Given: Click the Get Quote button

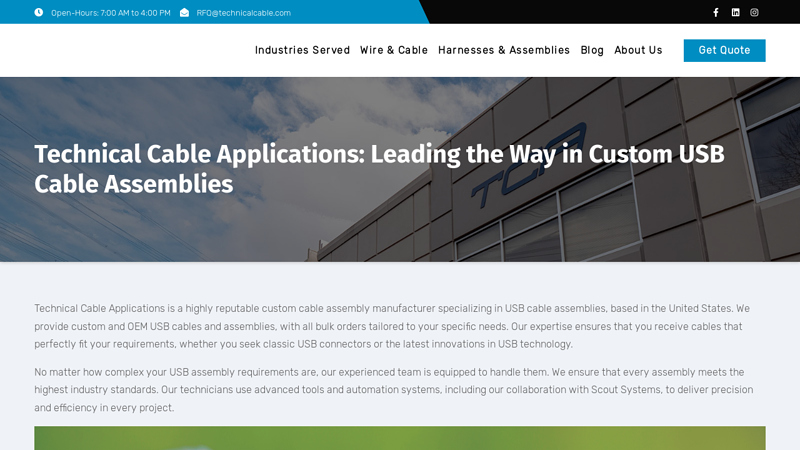Looking at the screenshot, I should click(724, 51).
